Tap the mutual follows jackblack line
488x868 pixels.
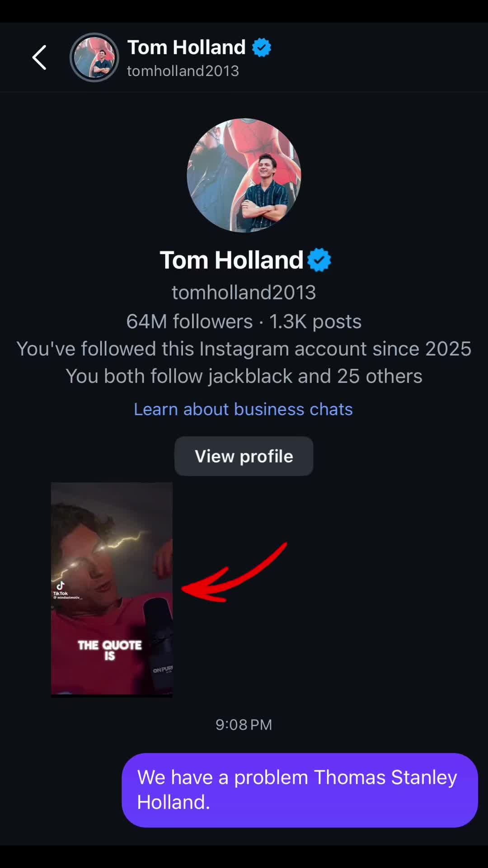coord(244,376)
